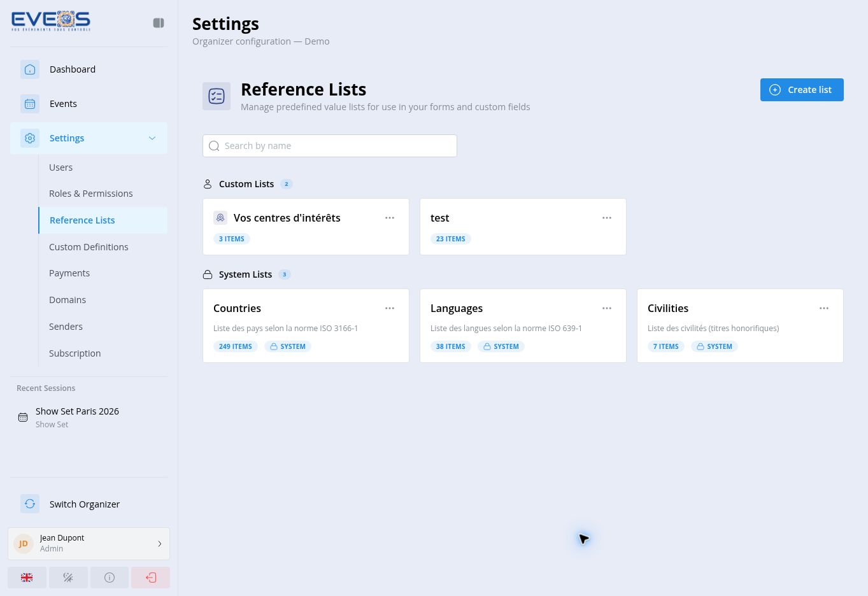Click the icon on the Vos centres d'intérêts card
This screenshot has width=868, height=596.
point(220,218)
